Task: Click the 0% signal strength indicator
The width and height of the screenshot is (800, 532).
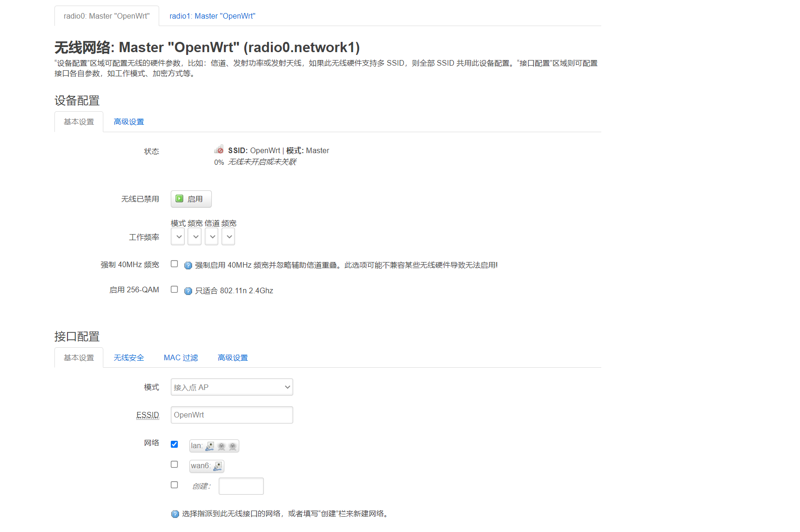Action: tap(218, 162)
